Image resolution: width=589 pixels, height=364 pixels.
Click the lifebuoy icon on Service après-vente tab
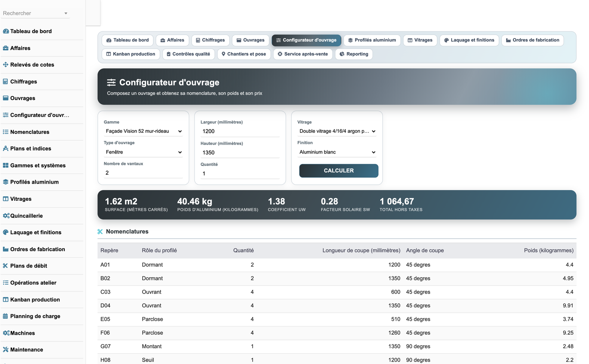(x=280, y=54)
